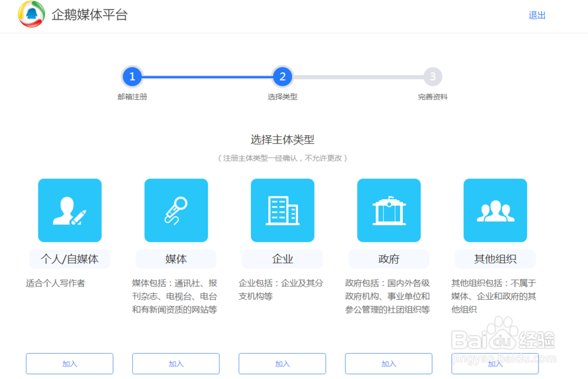Select the 企业 building icon
588x379 pixels.
click(x=282, y=210)
